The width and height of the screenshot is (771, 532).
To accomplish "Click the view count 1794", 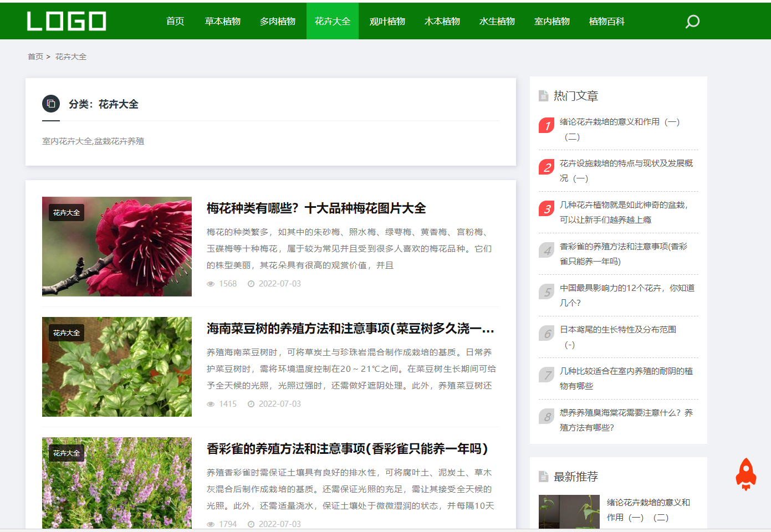I will (x=228, y=524).
